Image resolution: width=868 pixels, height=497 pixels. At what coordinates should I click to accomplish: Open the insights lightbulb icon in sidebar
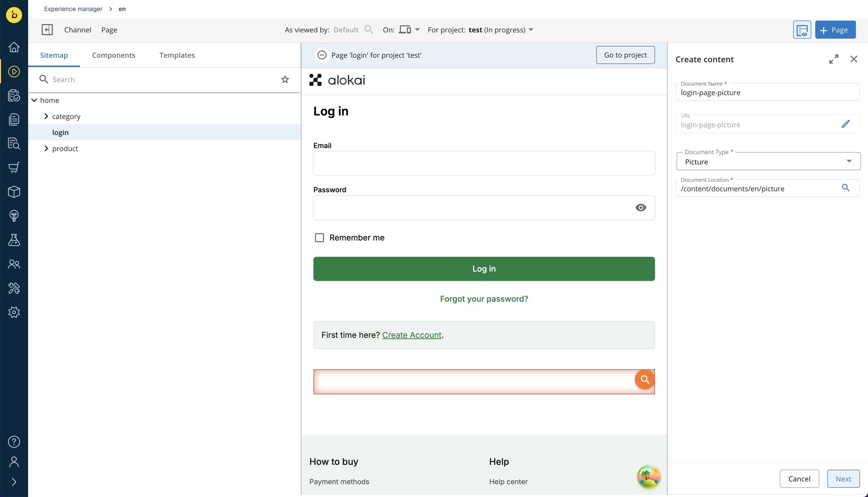[x=14, y=216]
